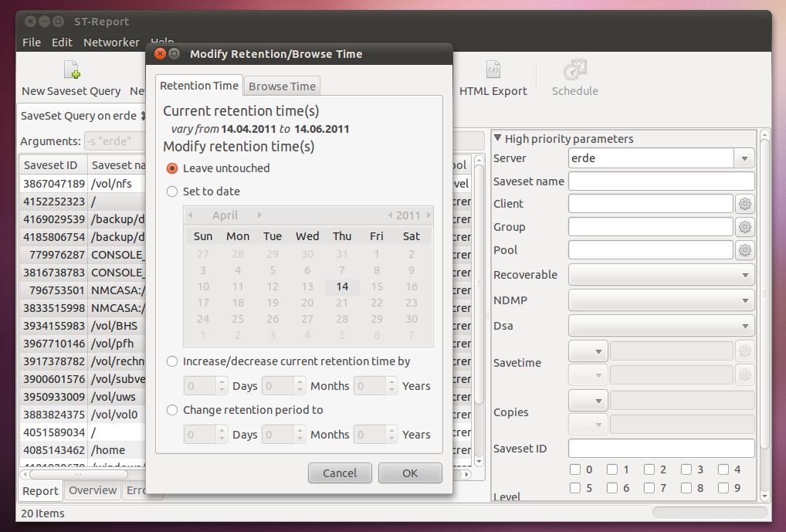
Task: Go to next year after 2011
Action: (x=429, y=215)
